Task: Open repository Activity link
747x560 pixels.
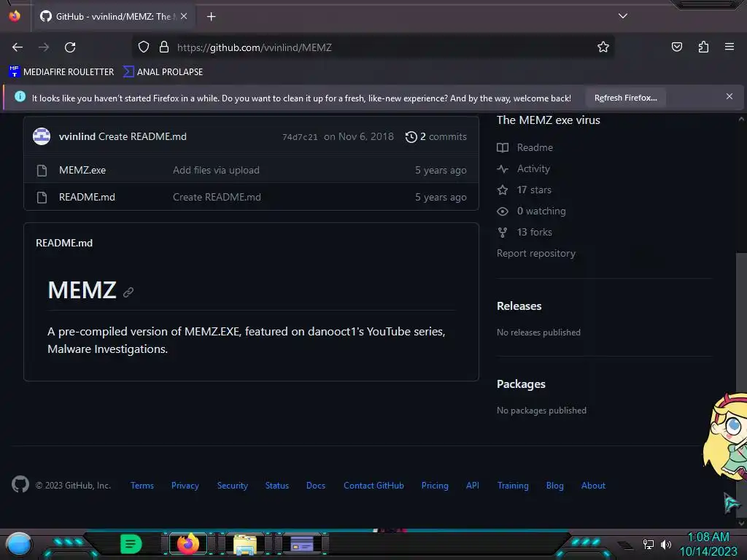Action: click(523, 168)
